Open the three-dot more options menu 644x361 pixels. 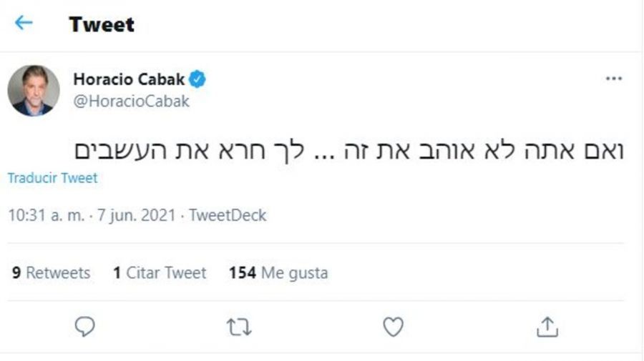(x=613, y=79)
